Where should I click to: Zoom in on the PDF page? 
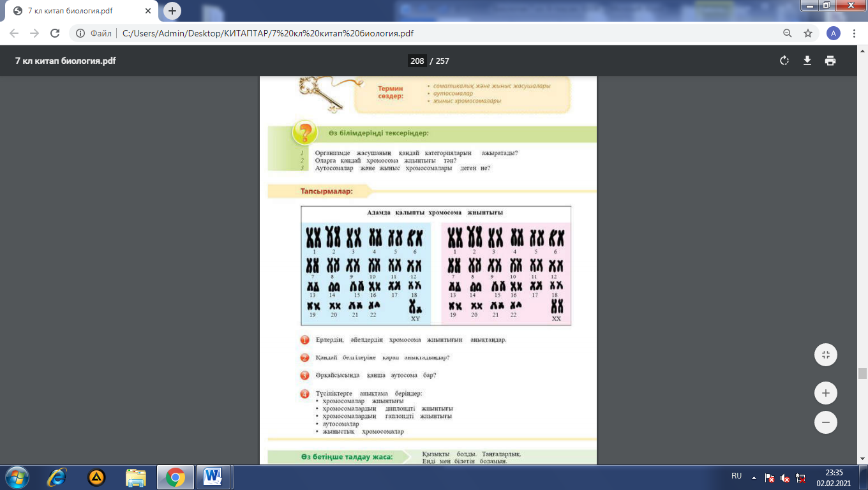pos(826,393)
